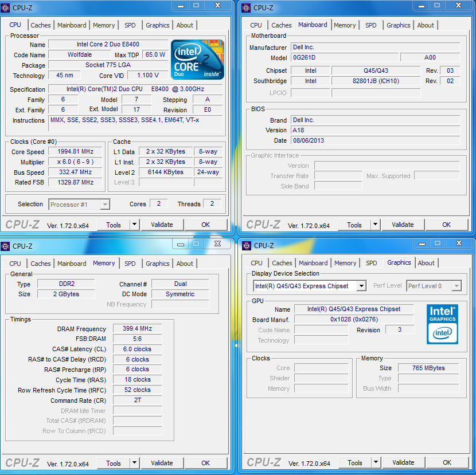Click Validate in the Mainboard window
The image size is (476, 475).
click(403, 225)
